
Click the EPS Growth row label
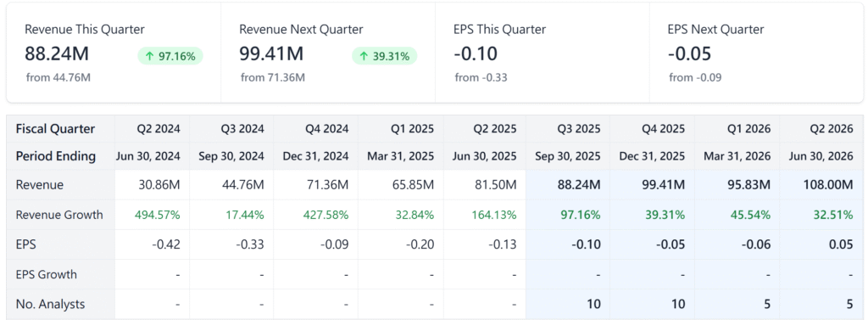coord(47,274)
